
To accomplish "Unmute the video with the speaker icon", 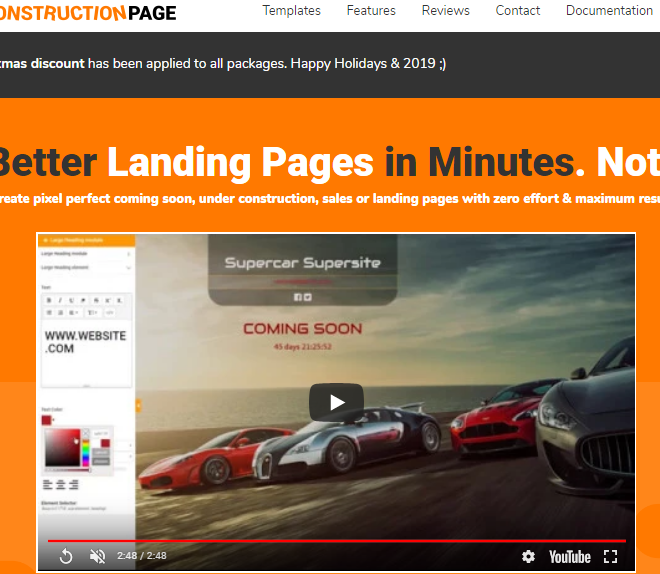I will pyautogui.click(x=97, y=556).
